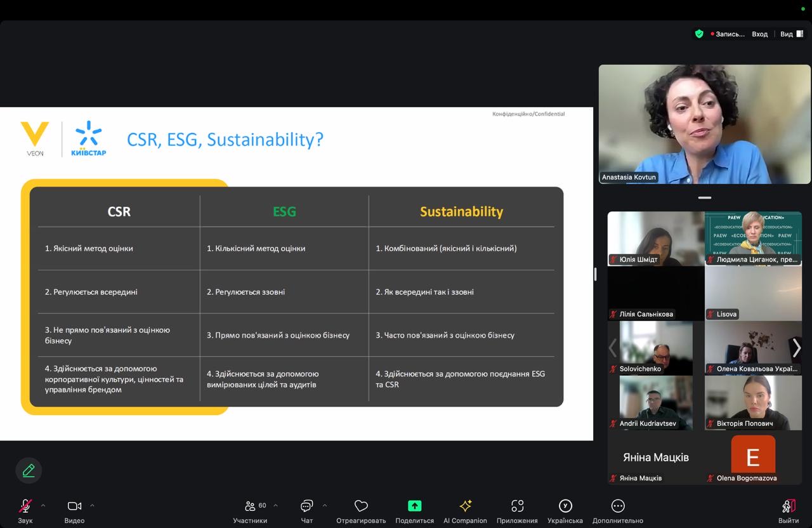This screenshot has width=812, height=528.
Task: Click the Leave meeting icon
Action: point(789,506)
